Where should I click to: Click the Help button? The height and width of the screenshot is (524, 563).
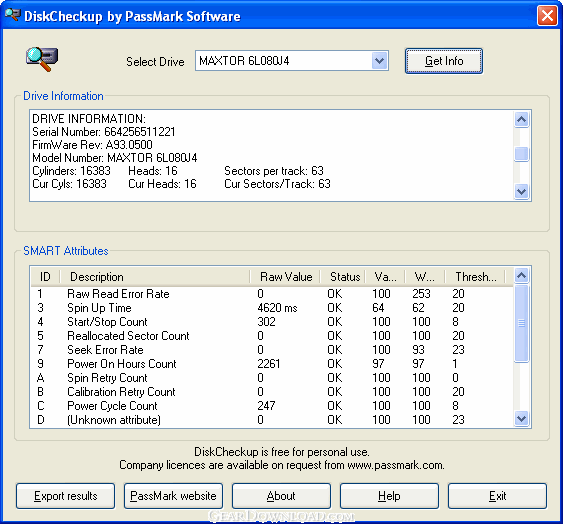pyautogui.click(x=389, y=496)
